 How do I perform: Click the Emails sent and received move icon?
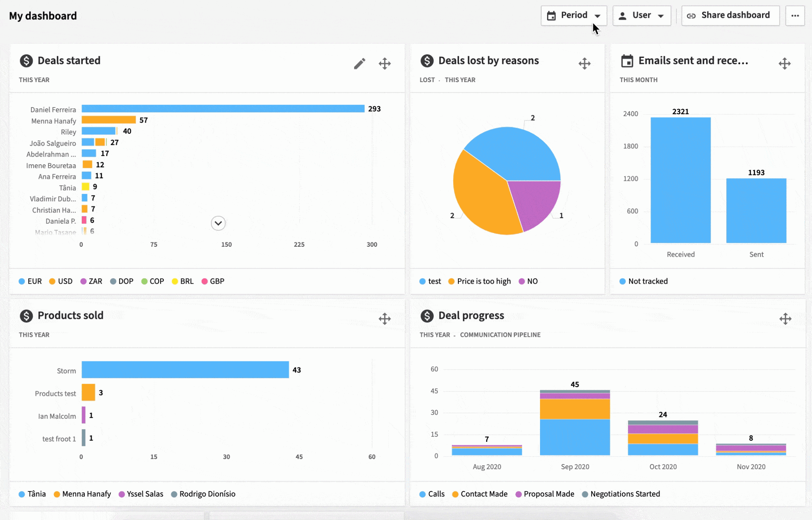pos(785,63)
